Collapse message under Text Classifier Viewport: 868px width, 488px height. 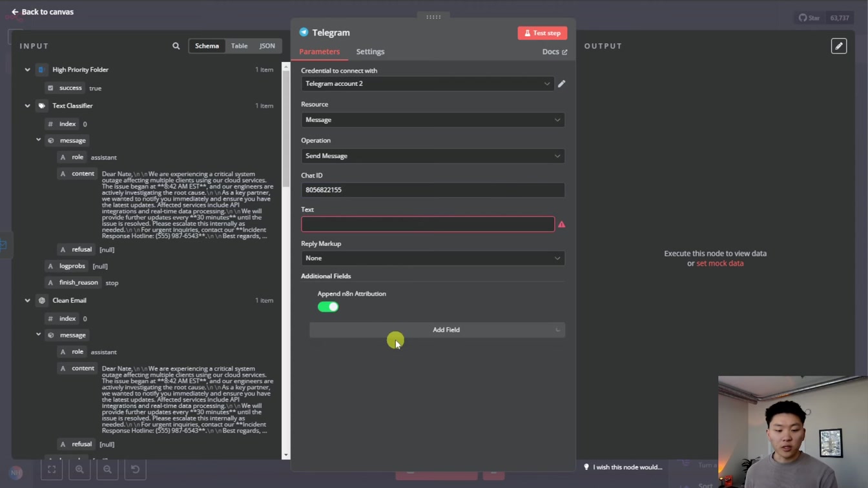(38, 140)
